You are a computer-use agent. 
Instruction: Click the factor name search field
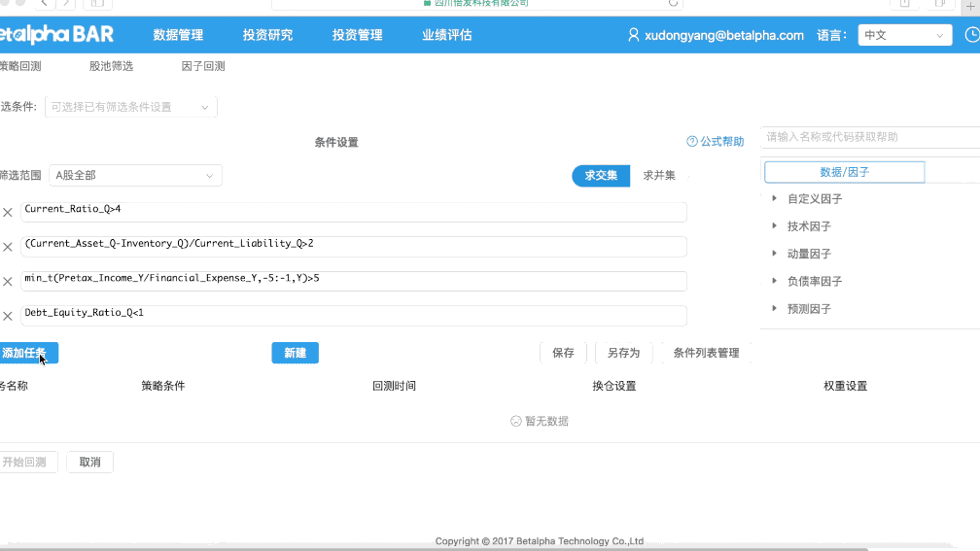(x=870, y=137)
